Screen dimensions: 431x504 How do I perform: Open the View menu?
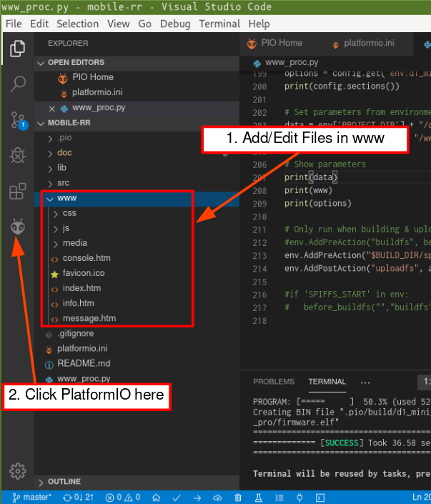point(118,24)
